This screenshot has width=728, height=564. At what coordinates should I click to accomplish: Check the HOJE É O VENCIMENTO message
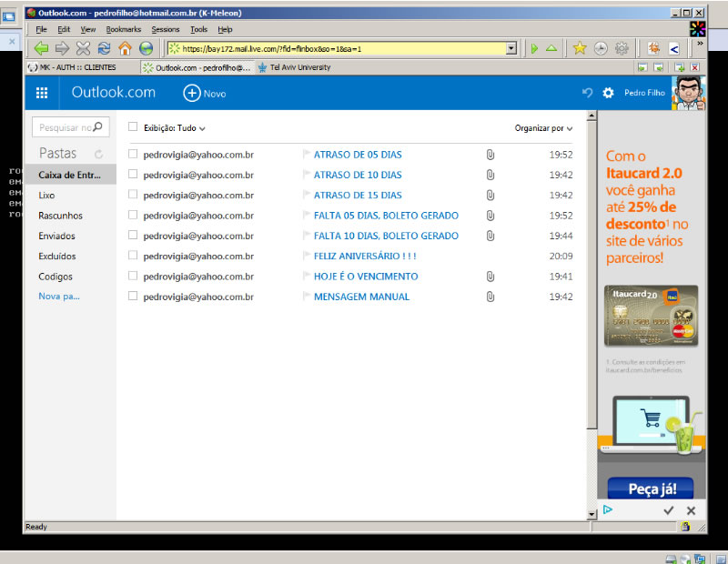pos(133,276)
